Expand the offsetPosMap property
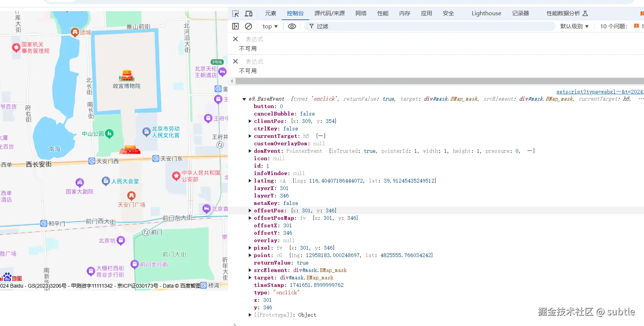Viewport: 644px width, 326px height. click(250, 218)
